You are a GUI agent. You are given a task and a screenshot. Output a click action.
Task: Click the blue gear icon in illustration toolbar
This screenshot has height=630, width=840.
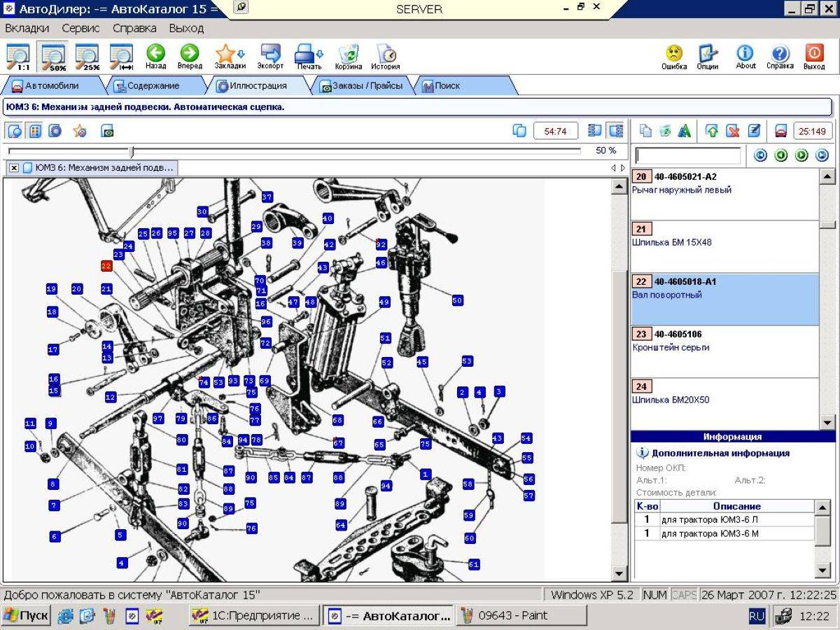click(x=55, y=131)
